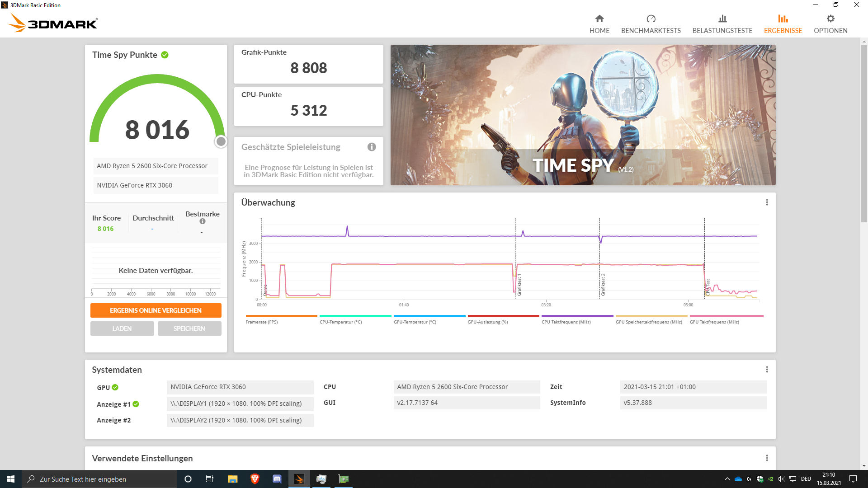The width and height of the screenshot is (868, 488).
Task: Open the Systemdaten three-dot menu
Action: pos(767,370)
